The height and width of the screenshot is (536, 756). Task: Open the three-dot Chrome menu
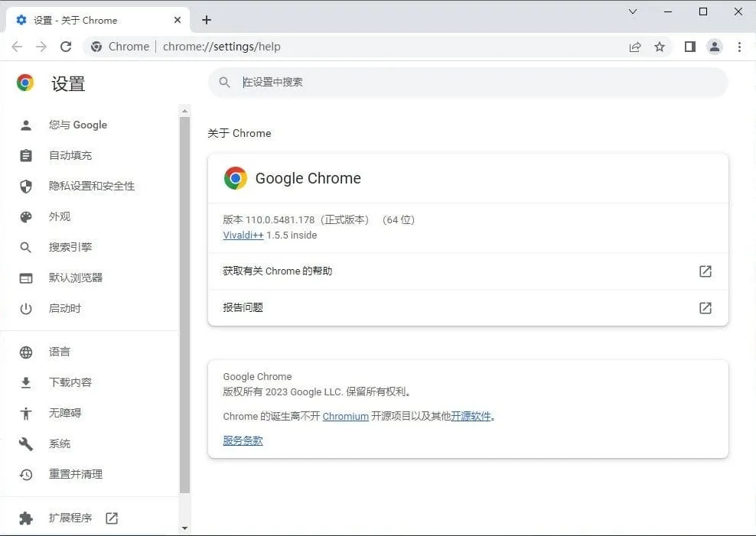pyautogui.click(x=739, y=47)
